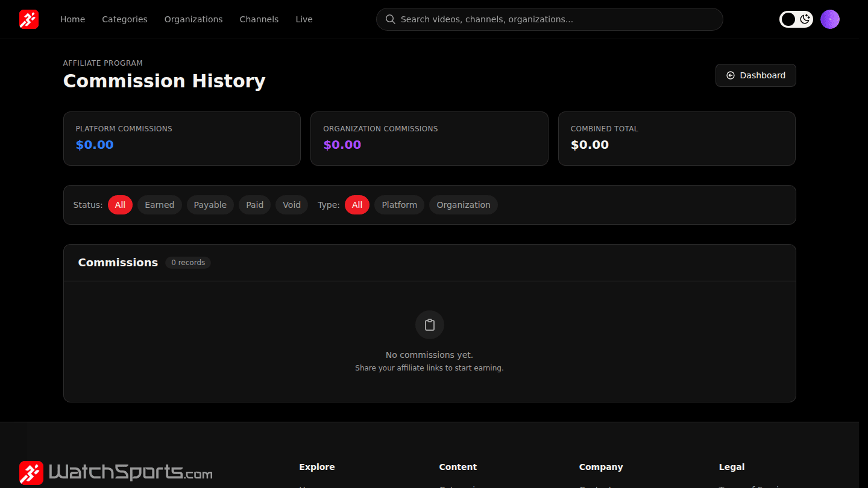
Task: Open the user avatar menu
Action: (830, 19)
